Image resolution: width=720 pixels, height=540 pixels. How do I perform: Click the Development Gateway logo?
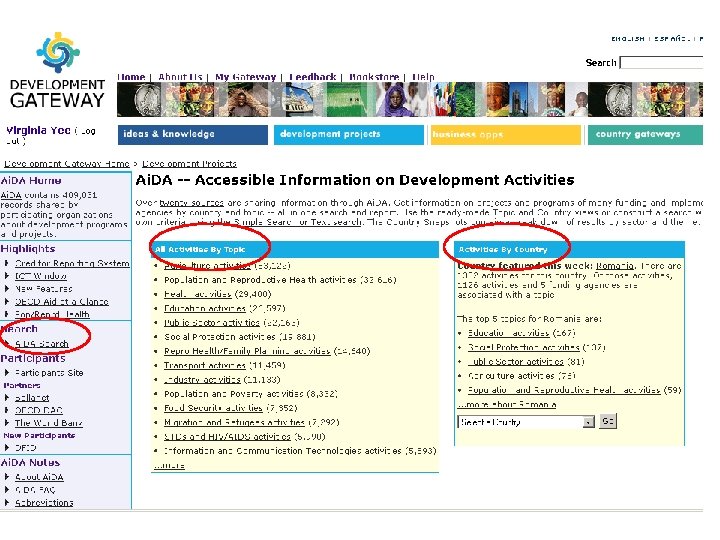(57, 70)
